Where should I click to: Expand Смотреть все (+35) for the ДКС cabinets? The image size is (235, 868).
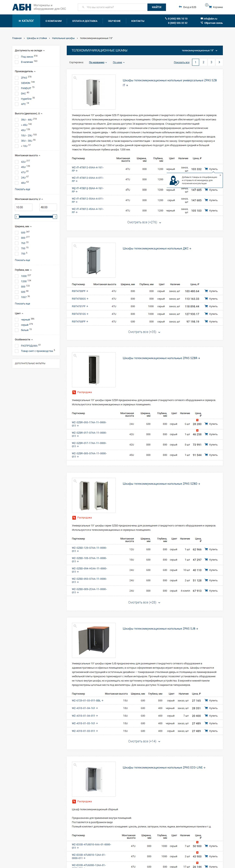tap(144, 332)
